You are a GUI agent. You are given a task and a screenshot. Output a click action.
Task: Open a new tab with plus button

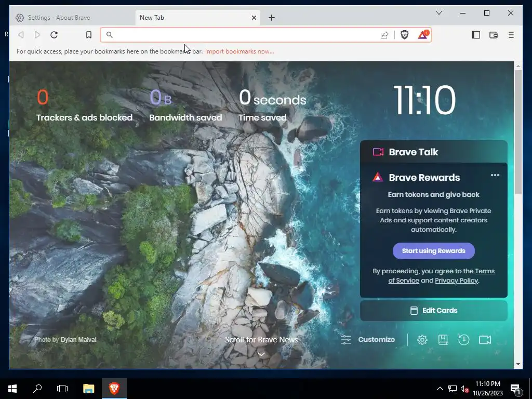click(271, 18)
